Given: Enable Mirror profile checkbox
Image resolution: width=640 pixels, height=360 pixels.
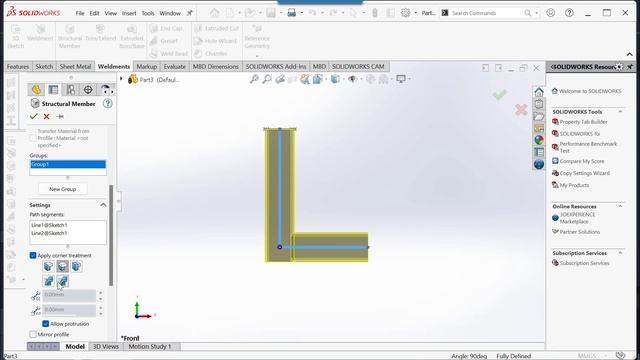Looking at the screenshot, I should [x=33, y=334].
